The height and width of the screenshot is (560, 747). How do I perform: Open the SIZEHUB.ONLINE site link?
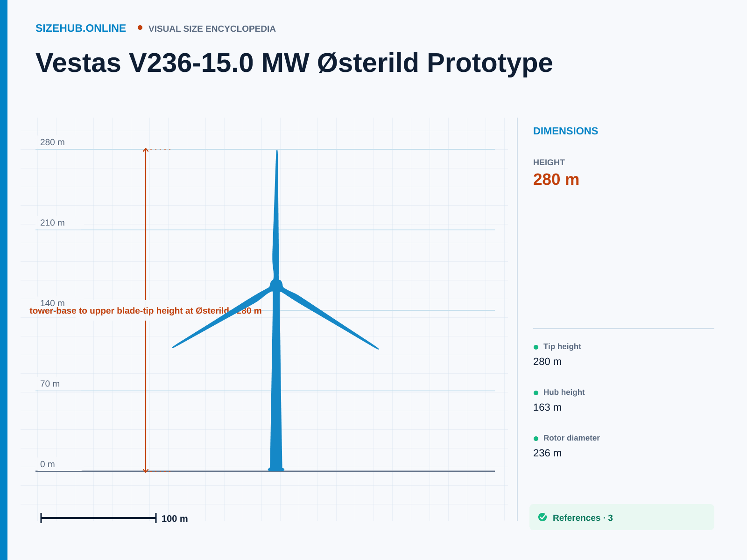tap(81, 28)
